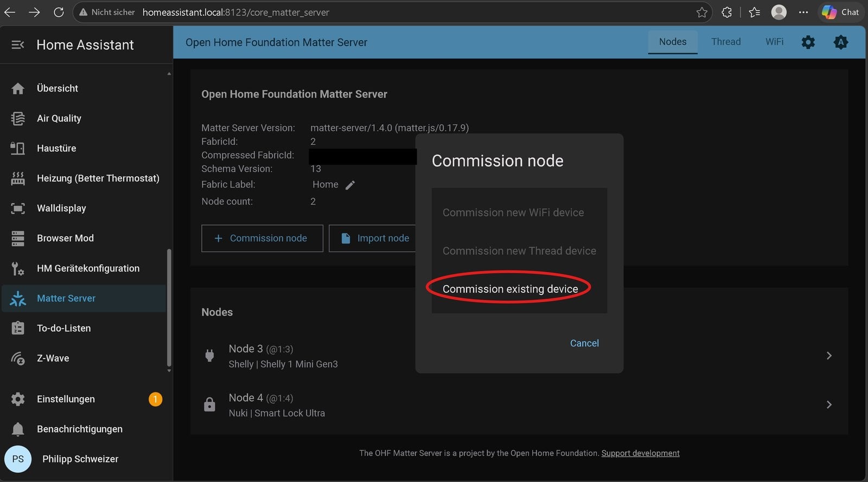868x482 pixels.
Task: Select the Node 4 Nuki row
Action: coord(519,404)
